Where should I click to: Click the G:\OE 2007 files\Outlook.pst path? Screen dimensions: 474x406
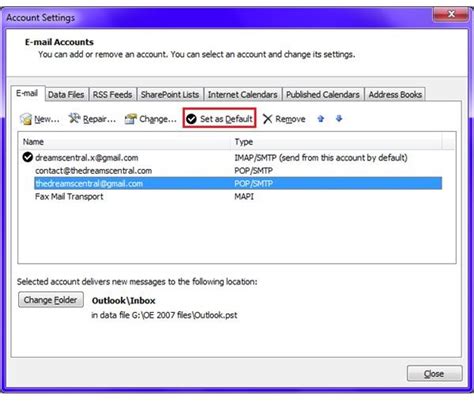point(184,315)
